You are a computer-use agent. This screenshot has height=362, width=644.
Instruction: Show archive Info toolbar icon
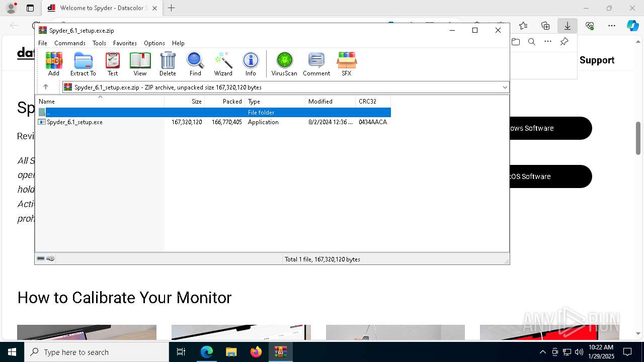click(251, 64)
